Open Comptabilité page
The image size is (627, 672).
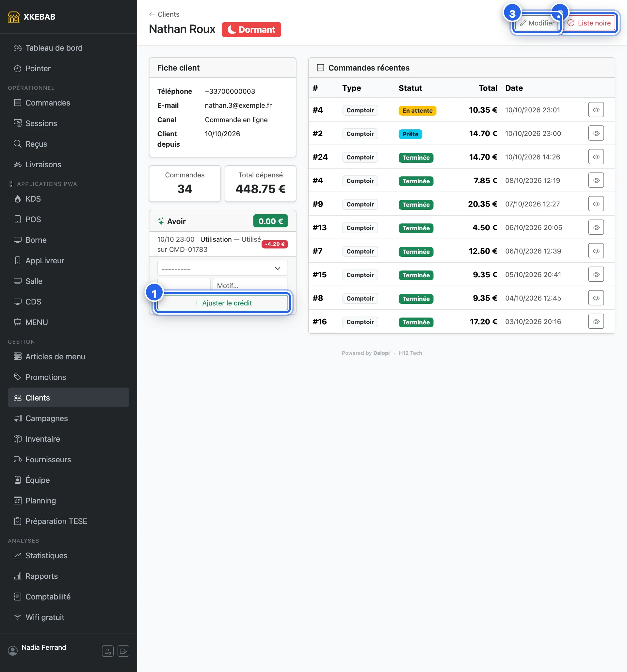coord(69,597)
